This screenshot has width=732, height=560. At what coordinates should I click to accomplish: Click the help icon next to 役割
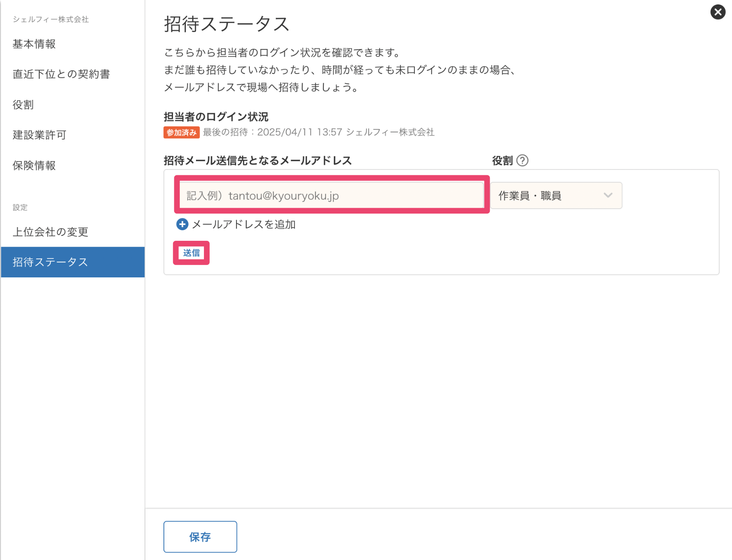(522, 161)
